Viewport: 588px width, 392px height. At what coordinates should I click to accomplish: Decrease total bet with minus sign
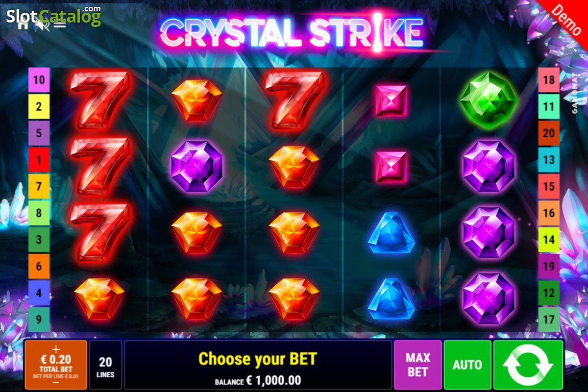pyautogui.click(x=56, y=383)
